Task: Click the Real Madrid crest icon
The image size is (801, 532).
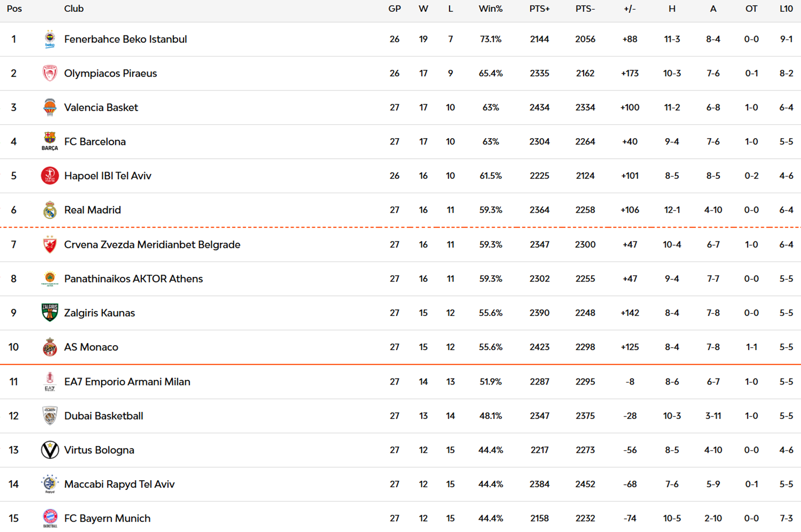Action: 50,210
